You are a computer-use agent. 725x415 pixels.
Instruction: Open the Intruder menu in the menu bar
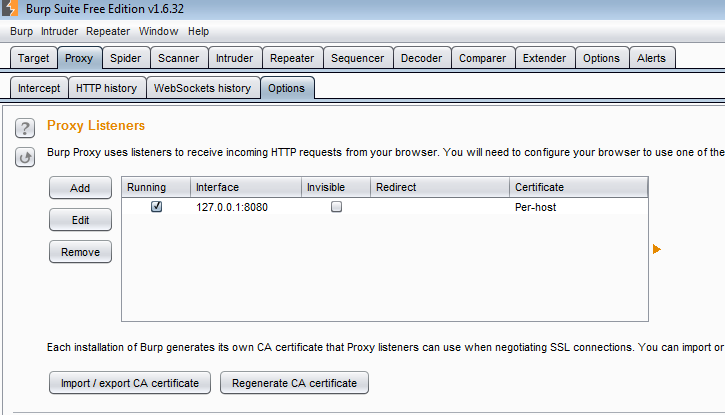click(59, 32)
